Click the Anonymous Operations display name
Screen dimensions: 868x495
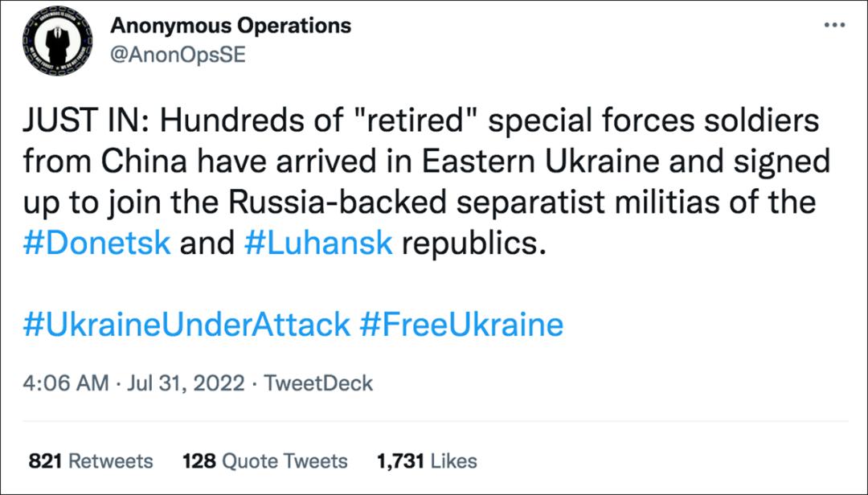(x=231, y=26)
